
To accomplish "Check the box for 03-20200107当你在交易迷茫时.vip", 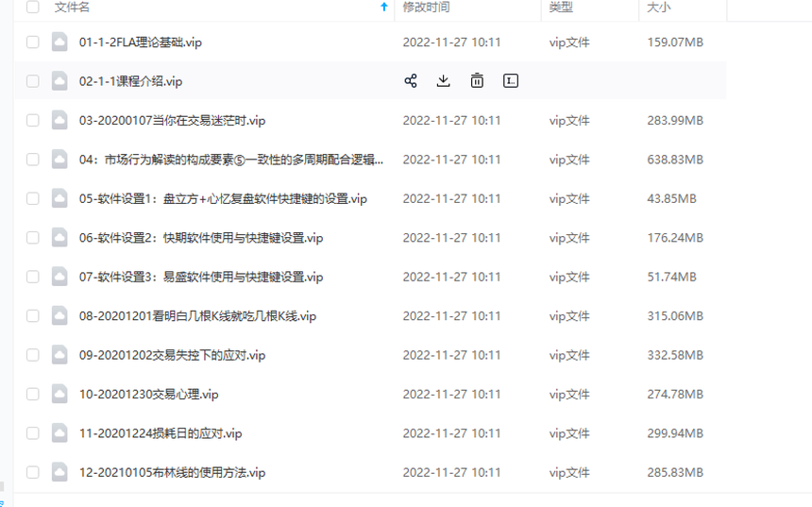I will pos(33,120).
